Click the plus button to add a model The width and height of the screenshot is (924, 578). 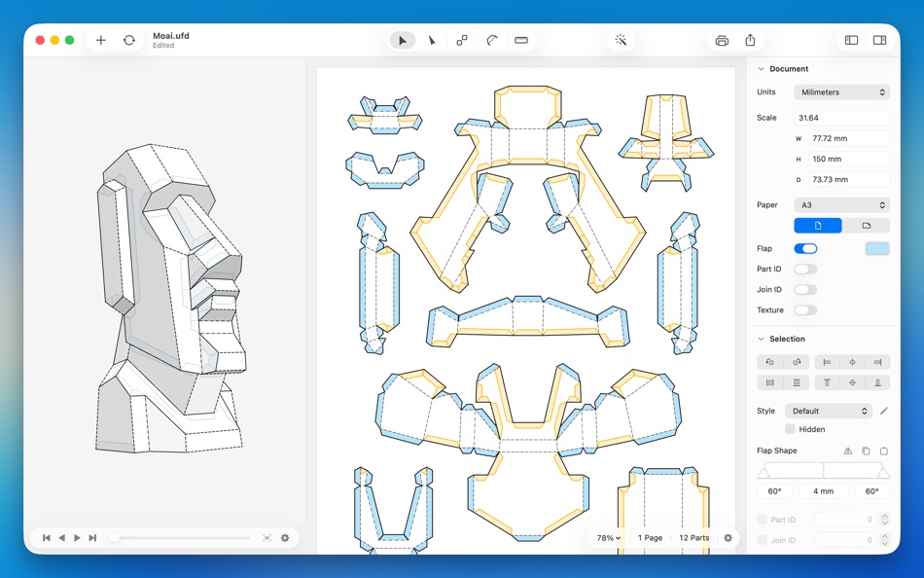coord(101,40)
